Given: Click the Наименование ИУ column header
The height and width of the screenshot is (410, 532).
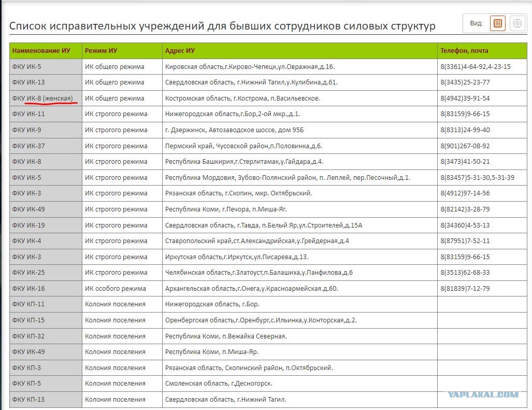Looking at the screenshot, I should (41, 51).
